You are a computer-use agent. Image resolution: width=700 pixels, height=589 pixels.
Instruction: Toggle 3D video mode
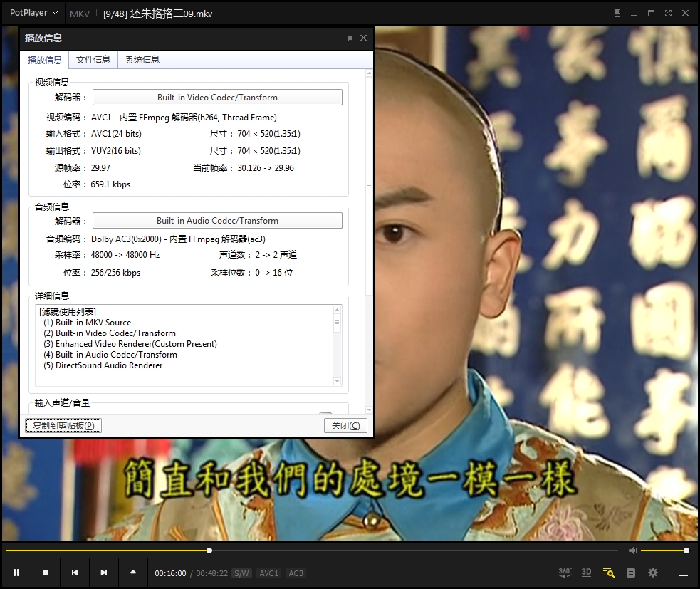tap(586, 573)
